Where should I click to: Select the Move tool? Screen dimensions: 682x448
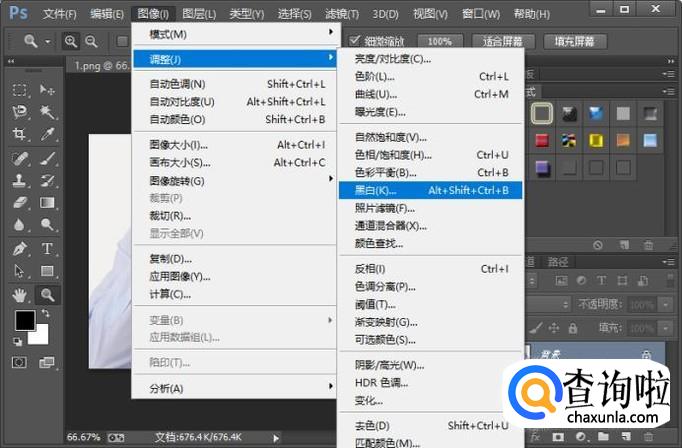click(47, 90)
